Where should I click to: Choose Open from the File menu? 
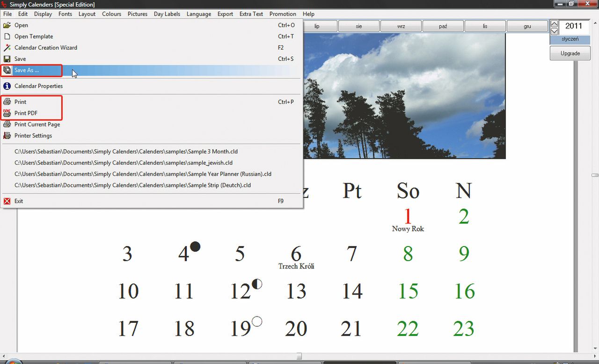[152, 25]
